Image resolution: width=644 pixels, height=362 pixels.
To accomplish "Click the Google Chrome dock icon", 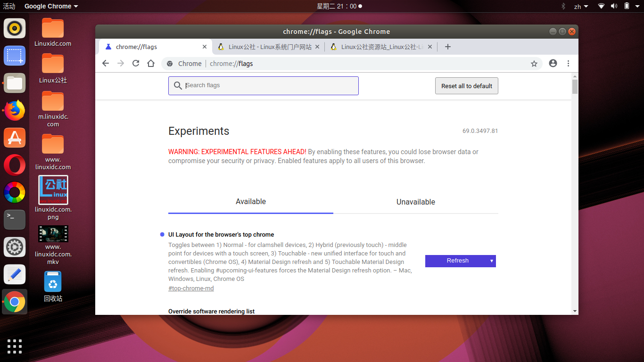I will 15,302.
